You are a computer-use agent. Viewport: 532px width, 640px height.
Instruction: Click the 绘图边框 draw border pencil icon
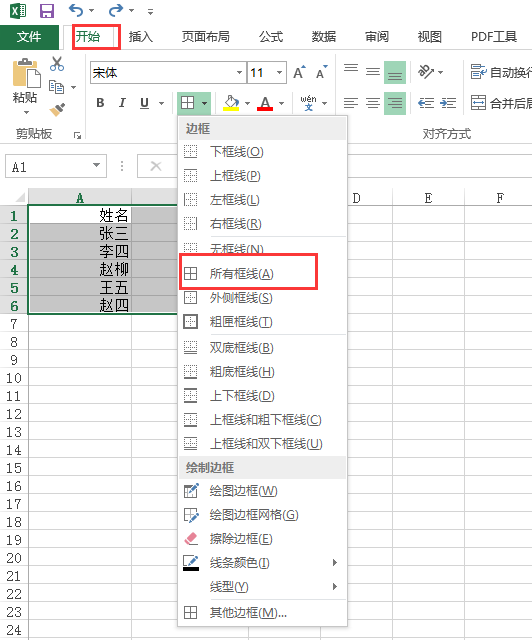point(191,491)
